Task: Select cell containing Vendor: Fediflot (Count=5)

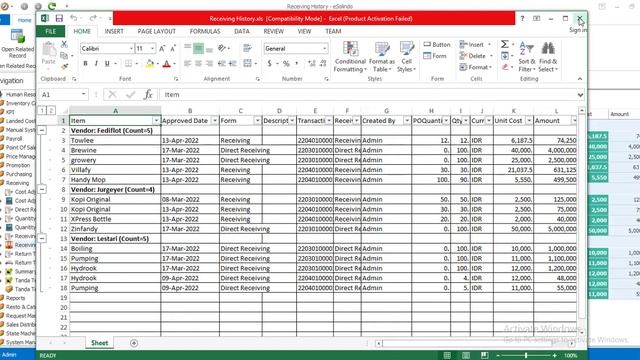Action: click(x=115, y=131)
